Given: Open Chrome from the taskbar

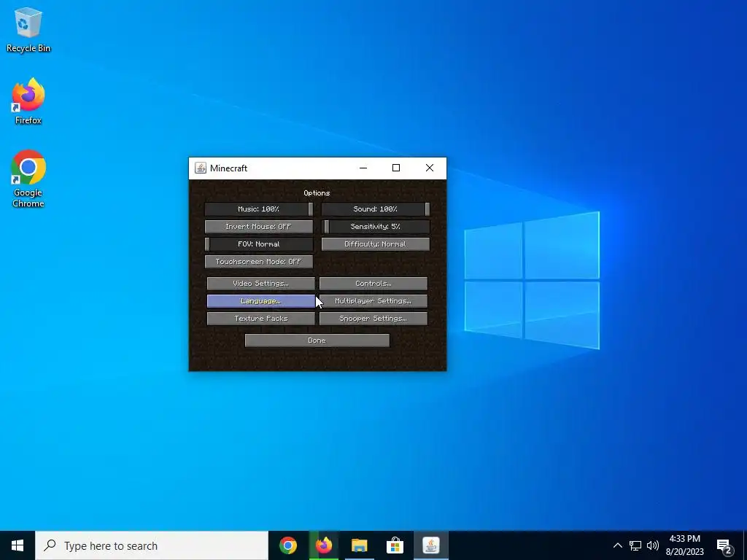Looking at the screenshot, I should 288,545.
